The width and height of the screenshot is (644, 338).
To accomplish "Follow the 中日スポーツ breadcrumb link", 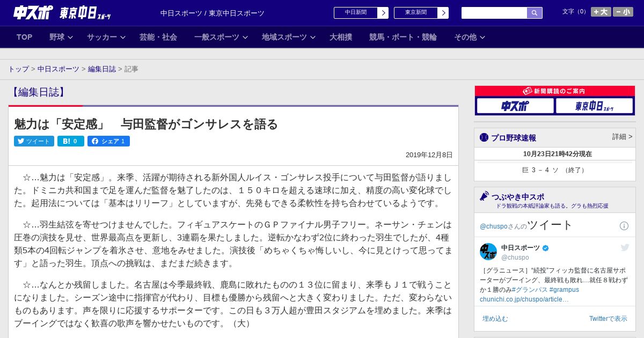I will click(58, 69).
